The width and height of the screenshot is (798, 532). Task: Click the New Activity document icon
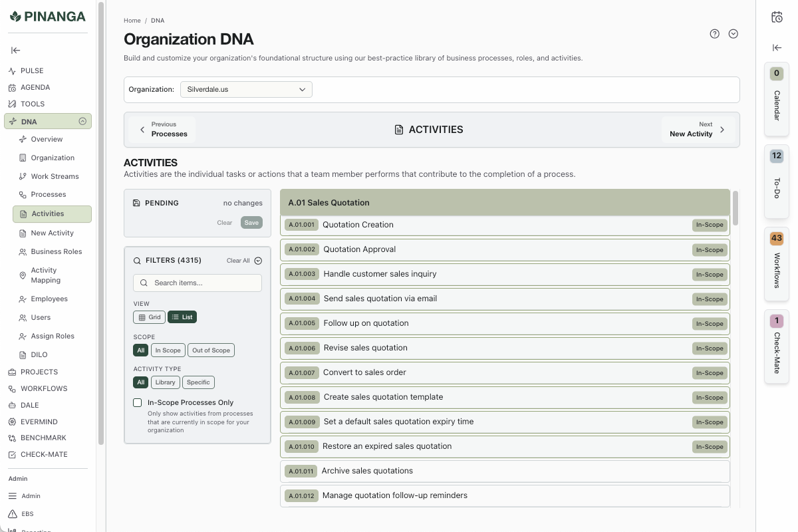click(x=23, y=233)
